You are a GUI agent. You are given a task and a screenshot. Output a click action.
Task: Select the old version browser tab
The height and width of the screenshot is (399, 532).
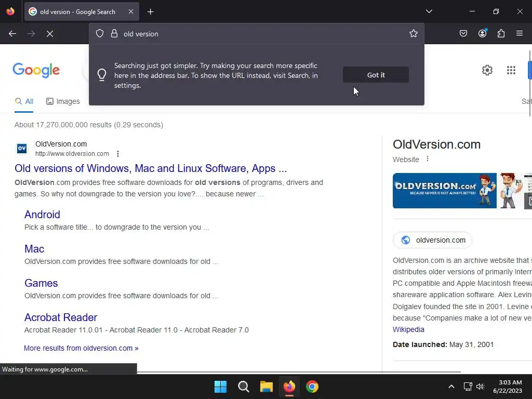[82, 11]
